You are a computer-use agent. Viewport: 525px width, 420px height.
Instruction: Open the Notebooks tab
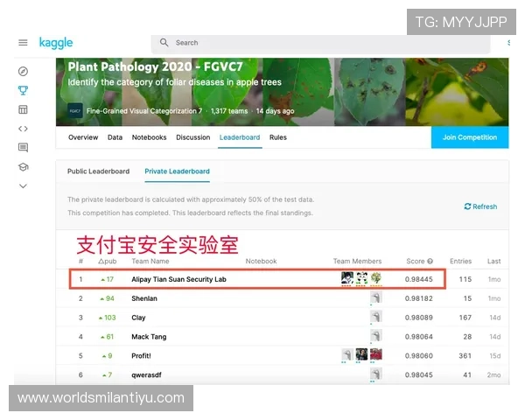(149, 137)
